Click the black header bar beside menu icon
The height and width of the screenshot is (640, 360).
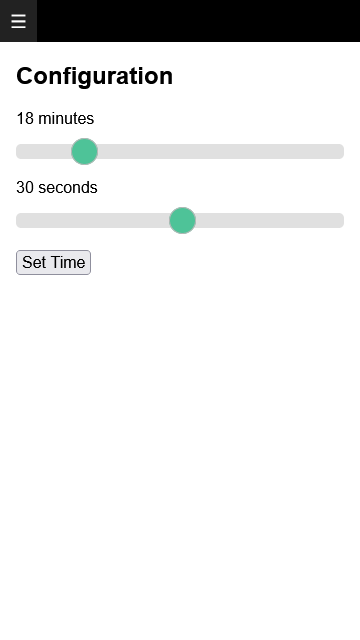point(198,21)
